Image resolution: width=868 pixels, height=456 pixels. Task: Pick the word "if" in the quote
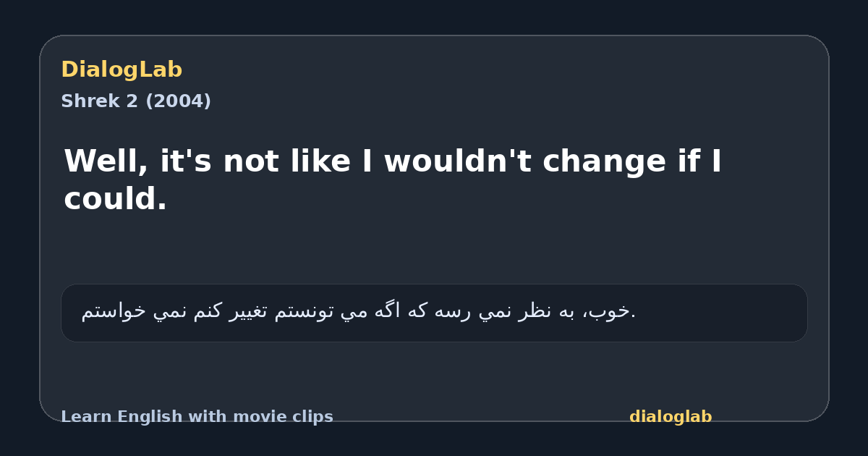[x=688, y=161]
